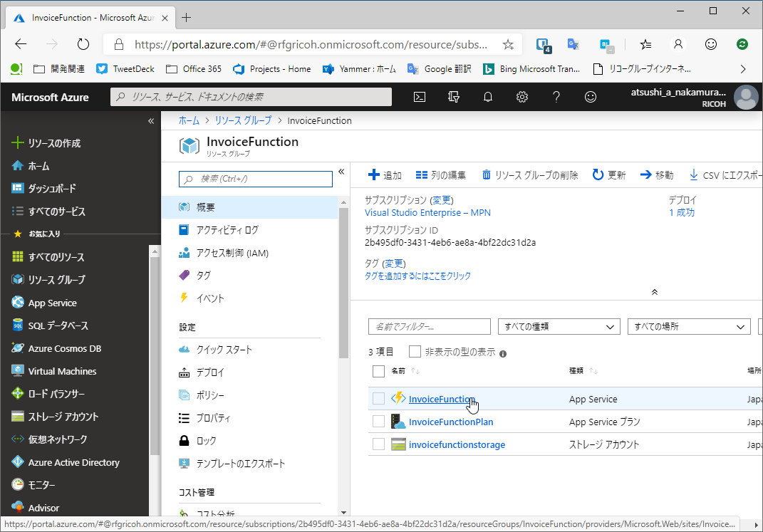The image size is (763, 532).
Task: Open すべての場所 dropdown
Action: pyautogui.click(x=688, y=326)
